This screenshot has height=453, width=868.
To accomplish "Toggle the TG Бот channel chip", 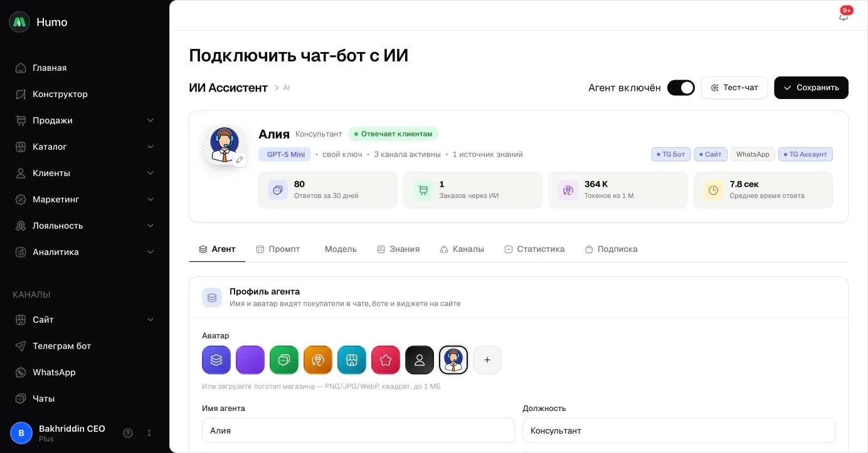I will coord(671,154).
